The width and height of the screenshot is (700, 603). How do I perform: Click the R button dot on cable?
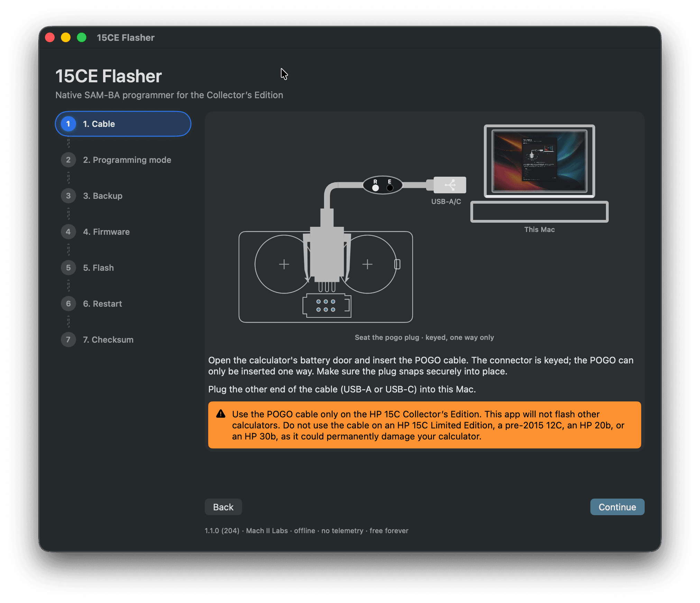[375, 188]
